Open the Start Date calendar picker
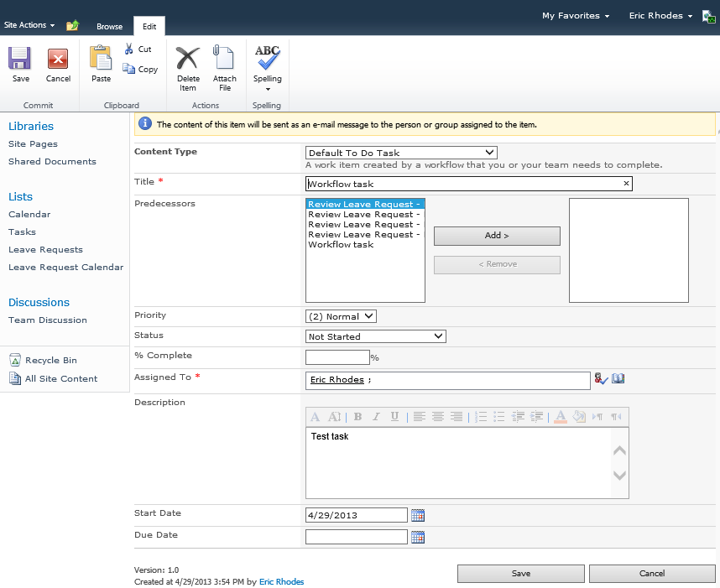This screenshot has height=588, width=720. click(418, 515)
